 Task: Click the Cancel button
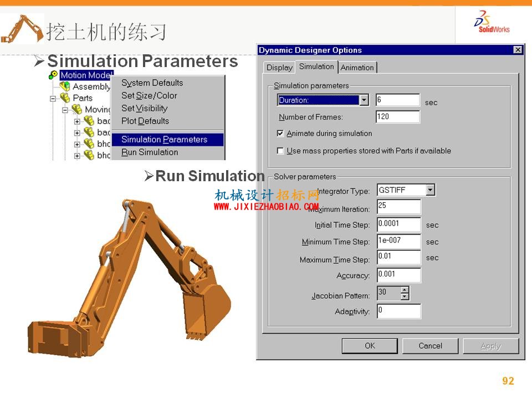tap(430, 346)
